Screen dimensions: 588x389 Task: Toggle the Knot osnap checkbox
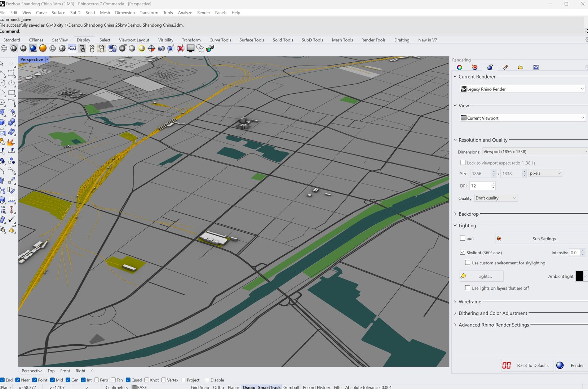coord(147,380)
